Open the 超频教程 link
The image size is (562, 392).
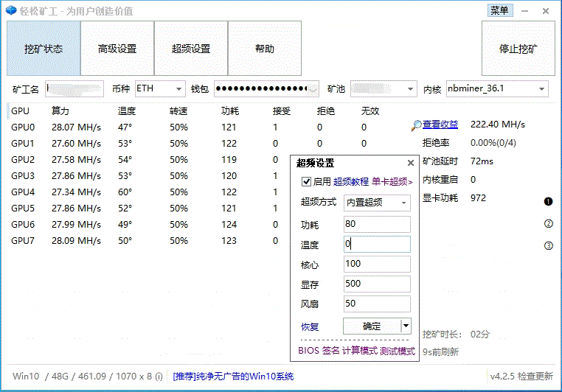point(351,182)
